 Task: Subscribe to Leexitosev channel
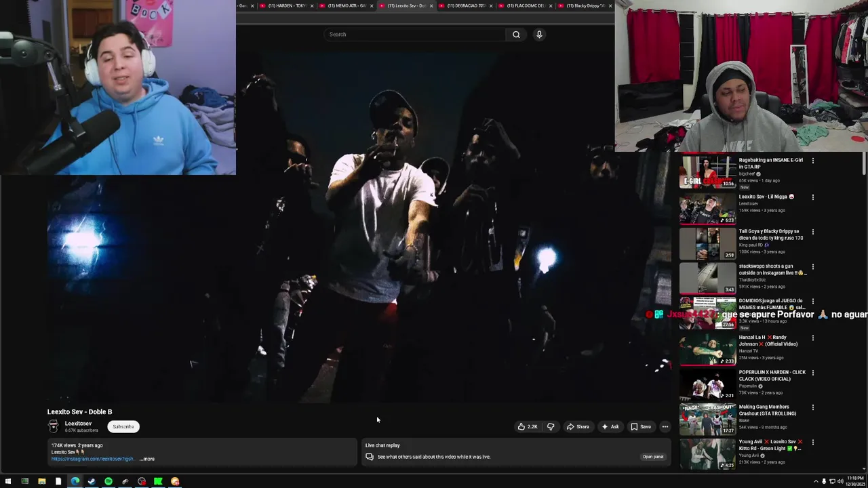click(x=123, y=427)
